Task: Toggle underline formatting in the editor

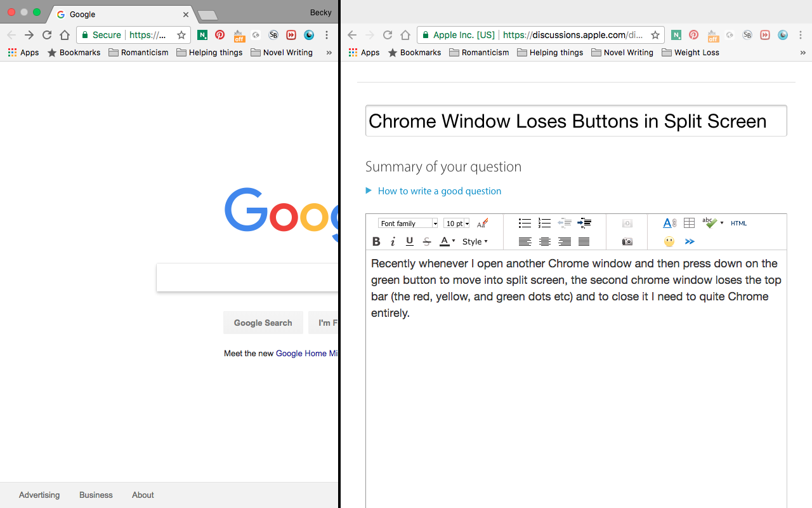Action: pyautogui.click(x=410, y=241)
